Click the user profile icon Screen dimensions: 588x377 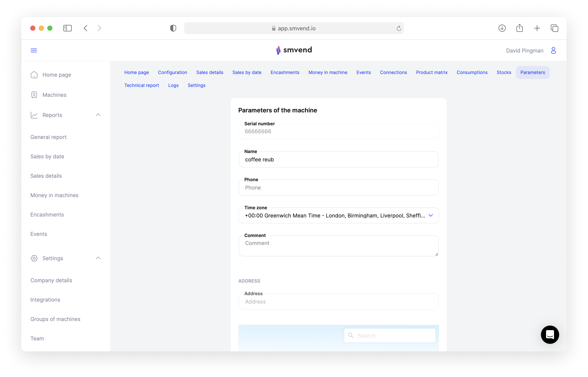pyautogui.click(x=553, y=50)
